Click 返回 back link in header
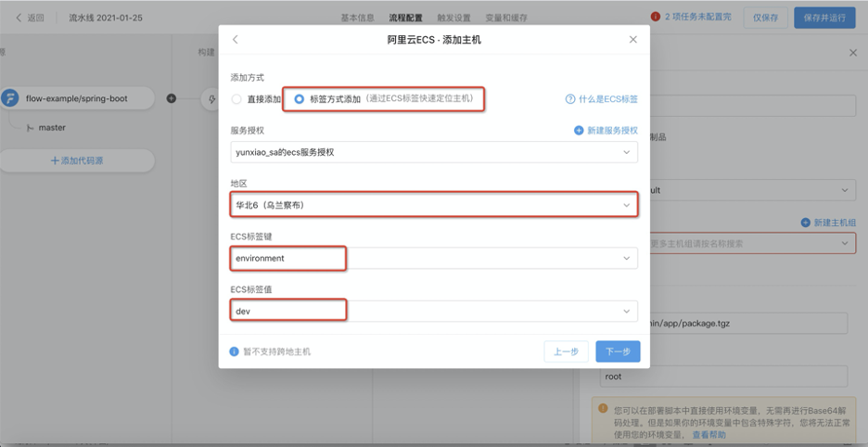The image size is (868, 447). coord(30,18)
